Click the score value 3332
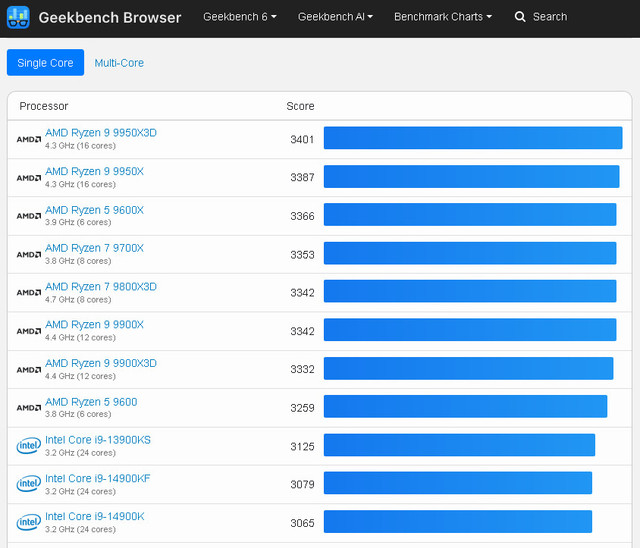The image size is (640, 548). point(302,369)
